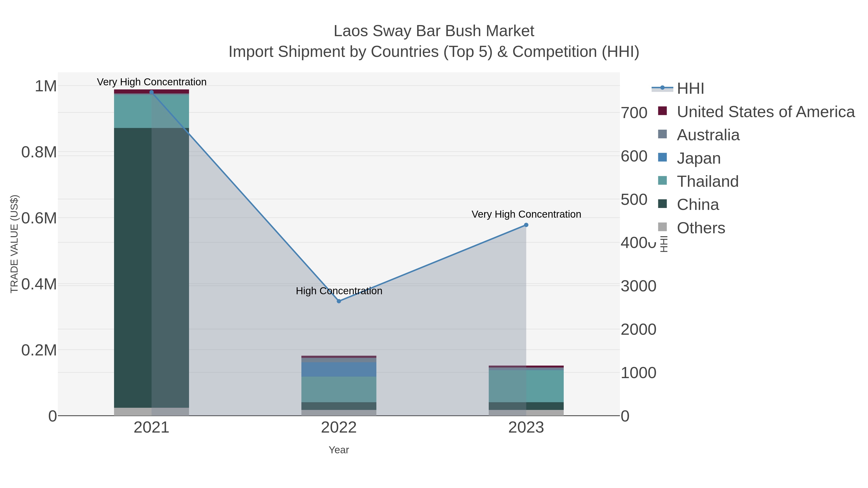This screenshot has width=868, height=488.
Task: Click the Japan segment of 2022 bar
Action: point(339,369)
